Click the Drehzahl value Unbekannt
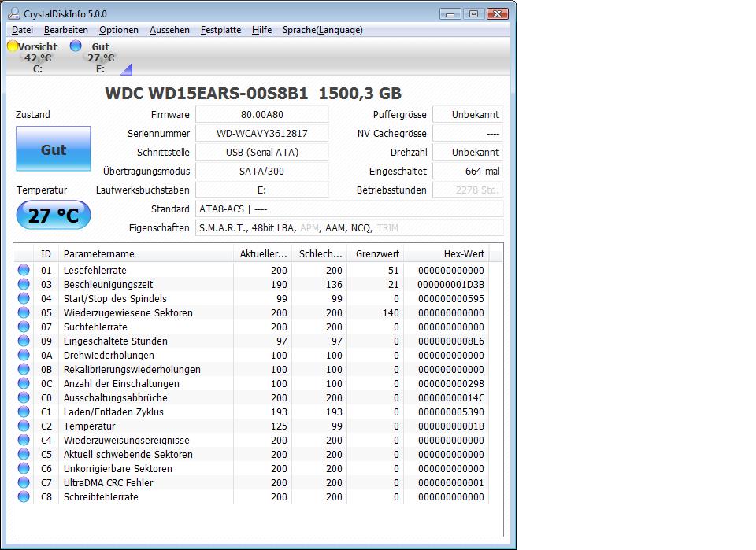The width and height of the screenshot is (756, 550). pos(468,152)
